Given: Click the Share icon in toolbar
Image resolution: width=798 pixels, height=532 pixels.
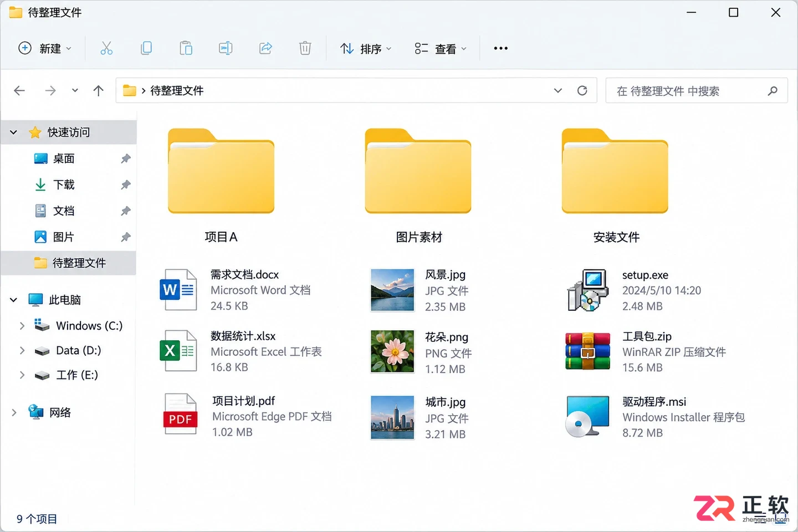Looking at the screenshot, I should point(265,48).
